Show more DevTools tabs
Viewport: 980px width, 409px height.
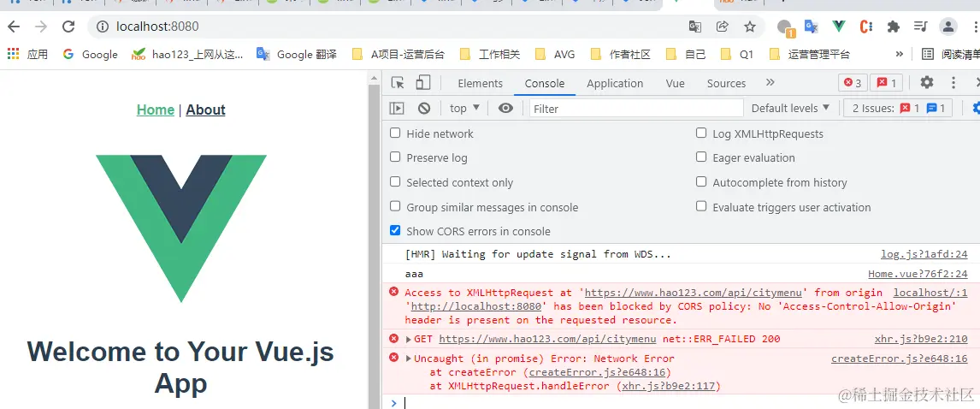point(770,82)
